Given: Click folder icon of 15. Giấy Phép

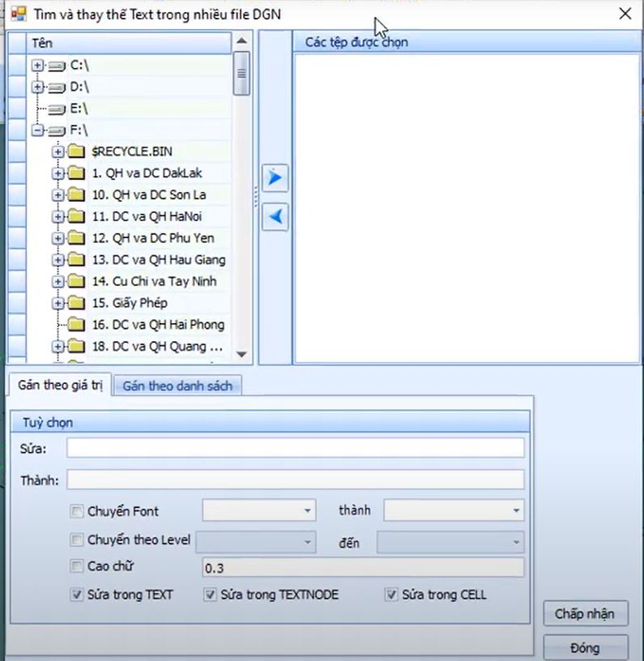Looking at the screenshot, I should 76,302.
